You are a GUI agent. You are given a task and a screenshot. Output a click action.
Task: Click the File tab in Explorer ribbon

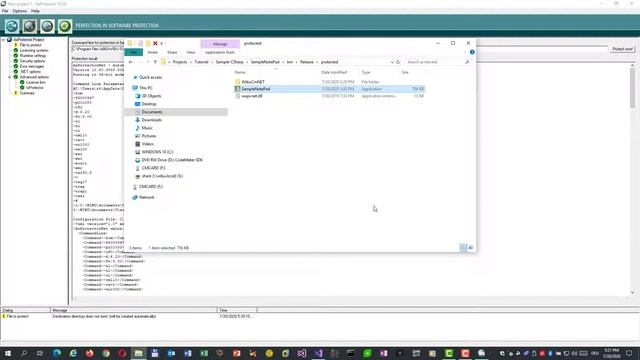click(134, 52)
